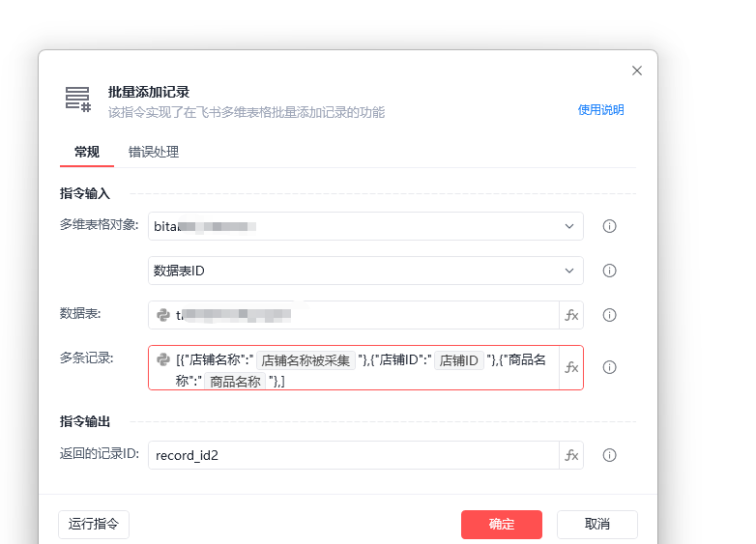756x544 pixels.
Task: Expand the 数据表ID dropdown
Action: [569, 271]
